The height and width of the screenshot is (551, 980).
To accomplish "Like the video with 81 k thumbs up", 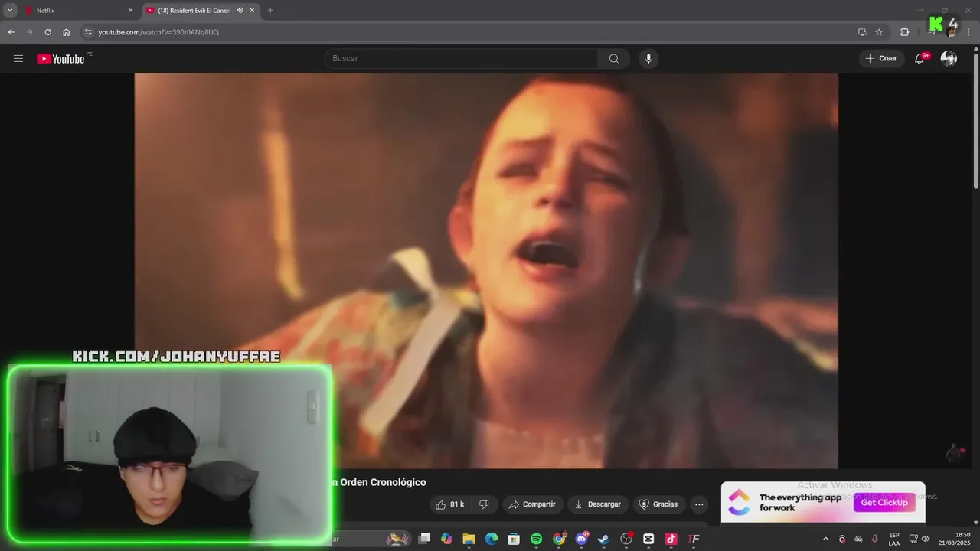I will pos(450,504).
